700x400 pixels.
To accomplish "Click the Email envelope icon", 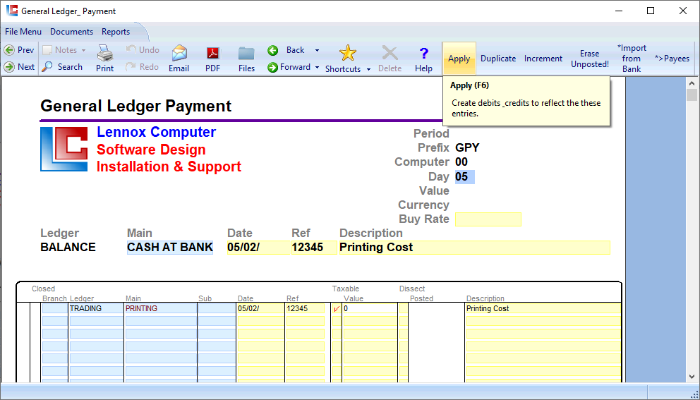I will click(x=178, y=58).
